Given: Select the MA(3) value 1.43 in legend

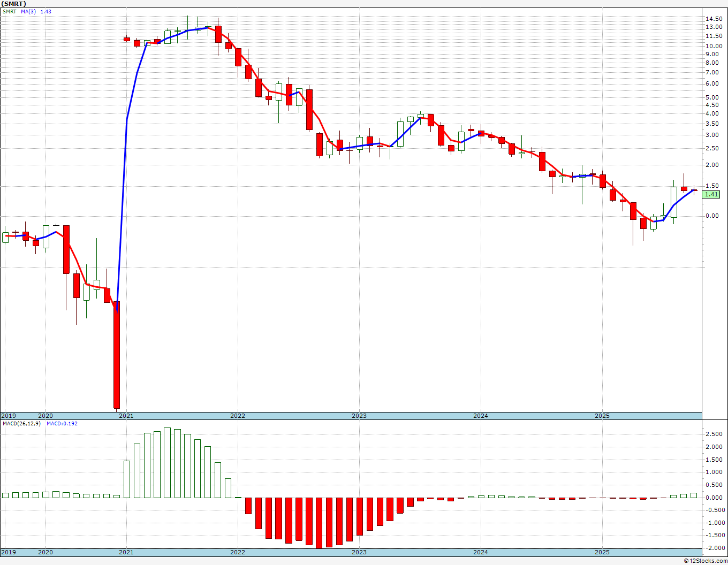Looking at the screenshot, I should click(x=46, y=11).
